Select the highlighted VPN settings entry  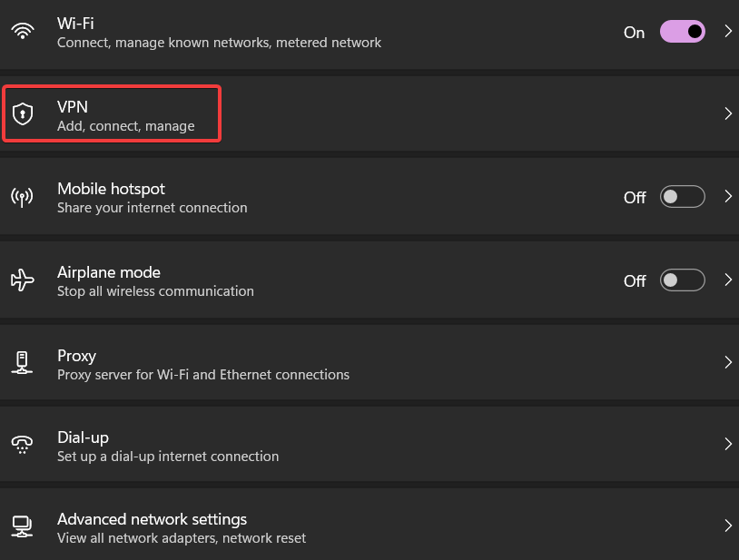coord(111,113)
